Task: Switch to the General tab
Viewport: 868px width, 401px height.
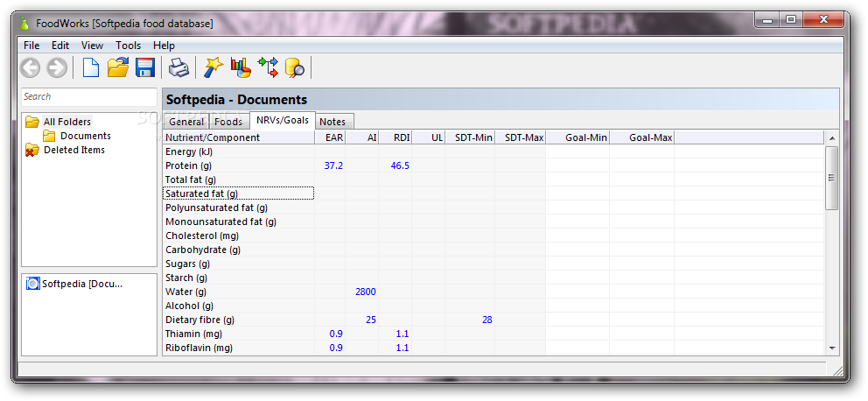Action: (186, 122)
